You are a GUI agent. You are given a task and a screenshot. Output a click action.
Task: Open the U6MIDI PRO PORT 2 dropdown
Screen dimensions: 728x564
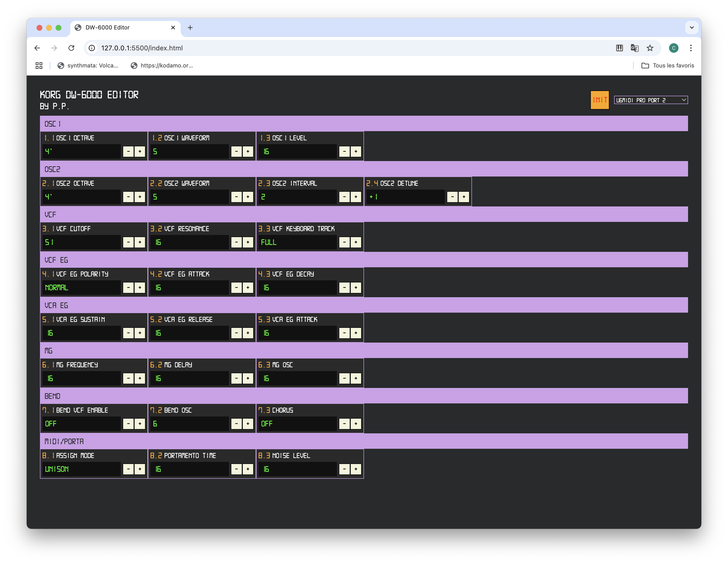pyautogui.click(x=651, y=100)
